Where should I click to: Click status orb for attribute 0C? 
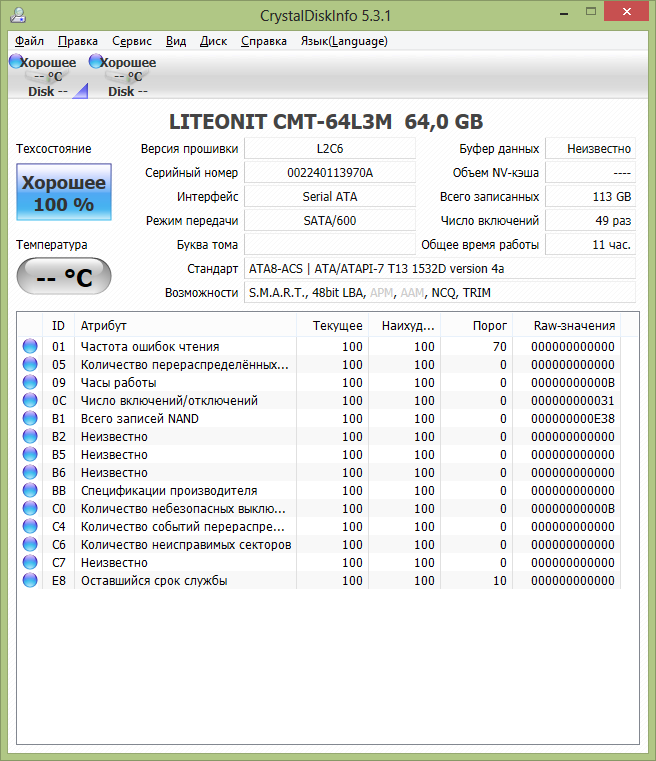[30, 400]
